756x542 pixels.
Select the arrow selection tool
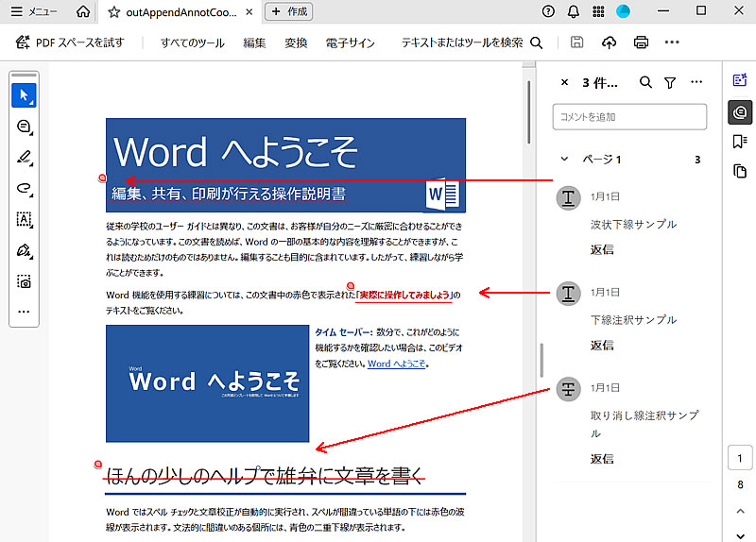click(x=24, y=95)
